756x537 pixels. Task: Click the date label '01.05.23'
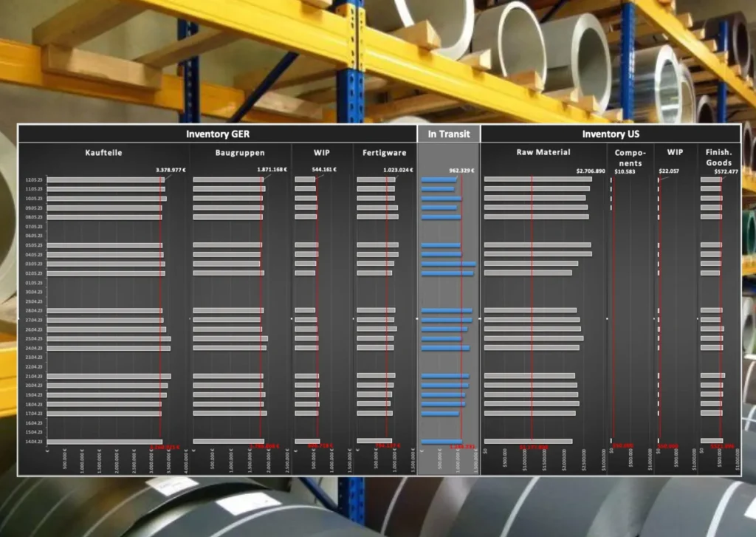[x=34, y=283]
